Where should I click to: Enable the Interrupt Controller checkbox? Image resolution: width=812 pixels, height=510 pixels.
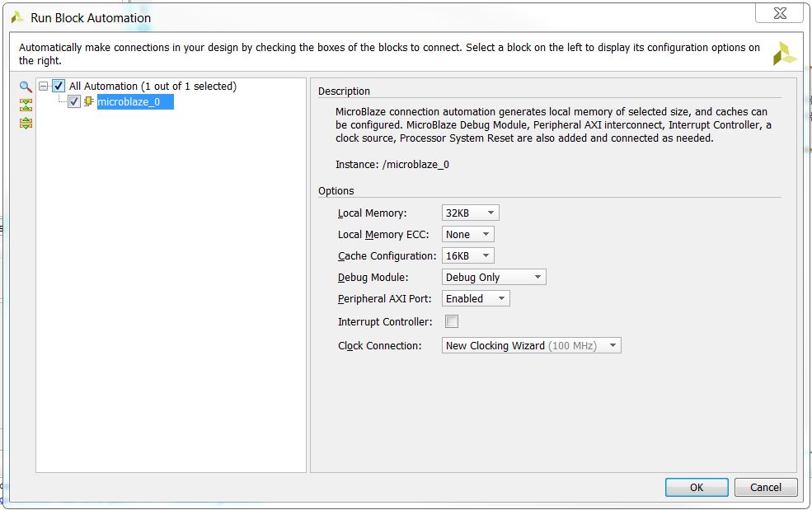(452, 321)
